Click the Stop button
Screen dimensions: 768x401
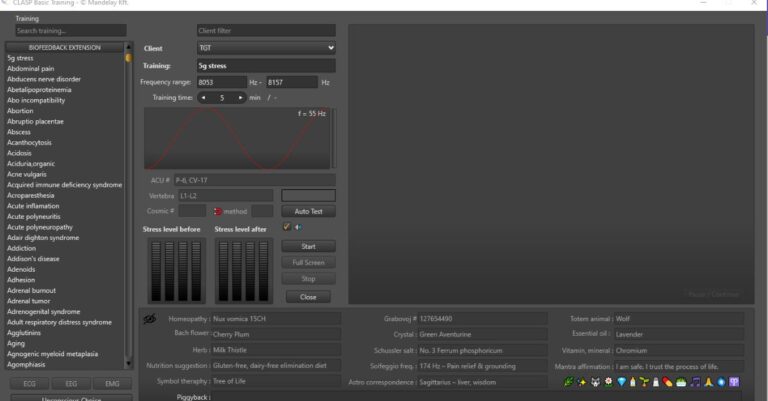309,279
